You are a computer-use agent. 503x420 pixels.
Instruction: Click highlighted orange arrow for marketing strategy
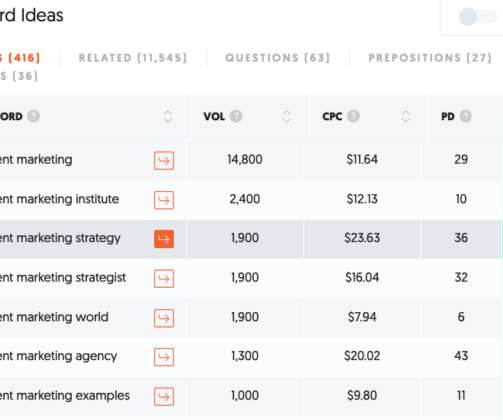pos(164,239)
